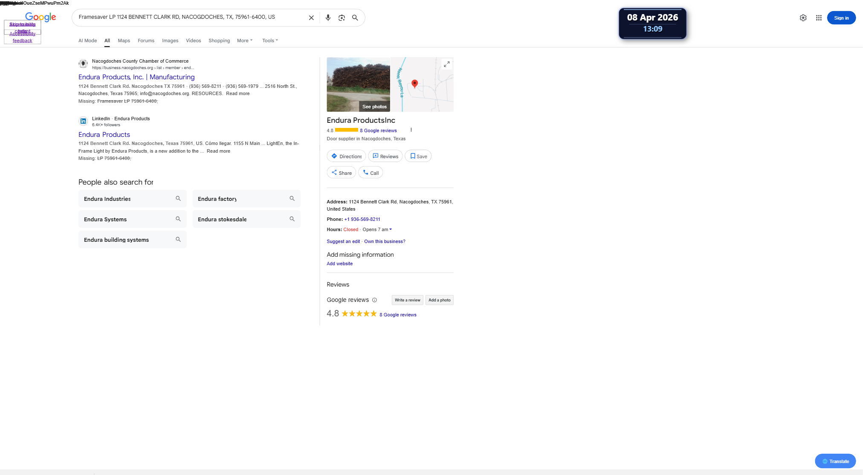This screenshot has height=475, width=868.
Task: Open Endura Products, Inc. Manufacturing result link
Action: pyautogui.click(x=136, y=77)
